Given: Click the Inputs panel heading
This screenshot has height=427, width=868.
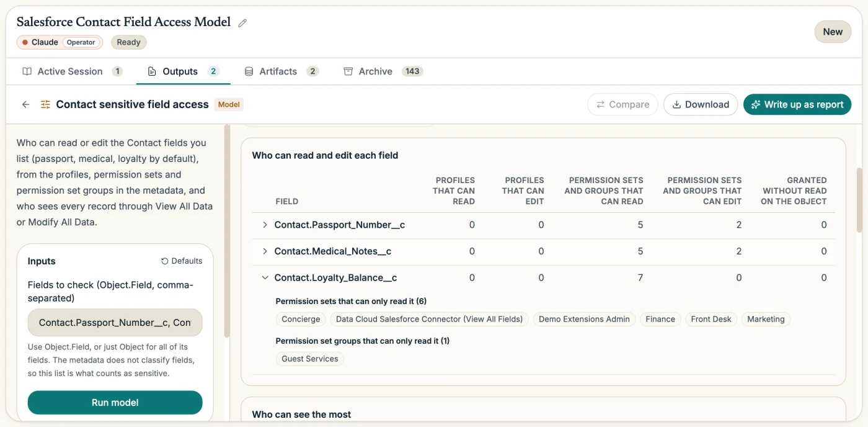Looking at the screenshot, I should click(x=42, y=261).
